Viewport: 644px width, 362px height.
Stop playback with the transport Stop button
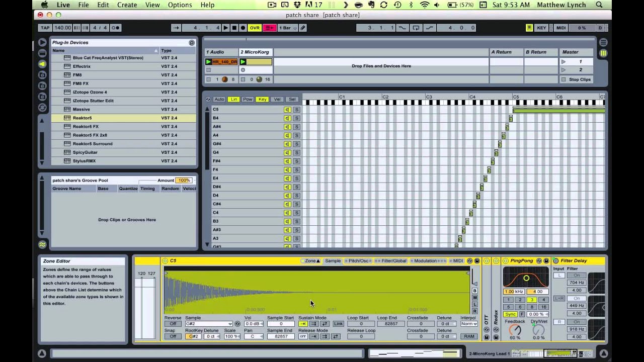coord(234,28)
